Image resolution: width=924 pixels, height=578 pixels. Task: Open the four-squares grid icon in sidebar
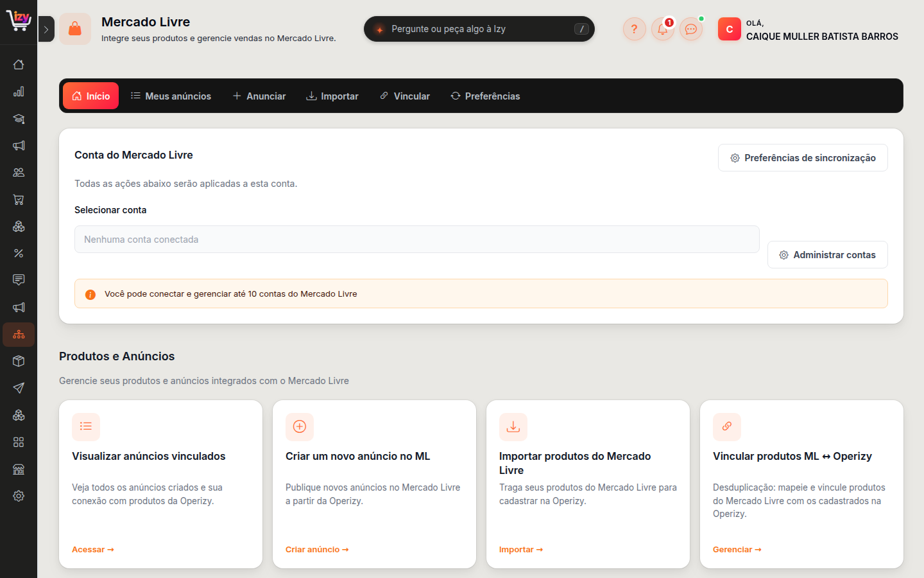pos(19,442)
